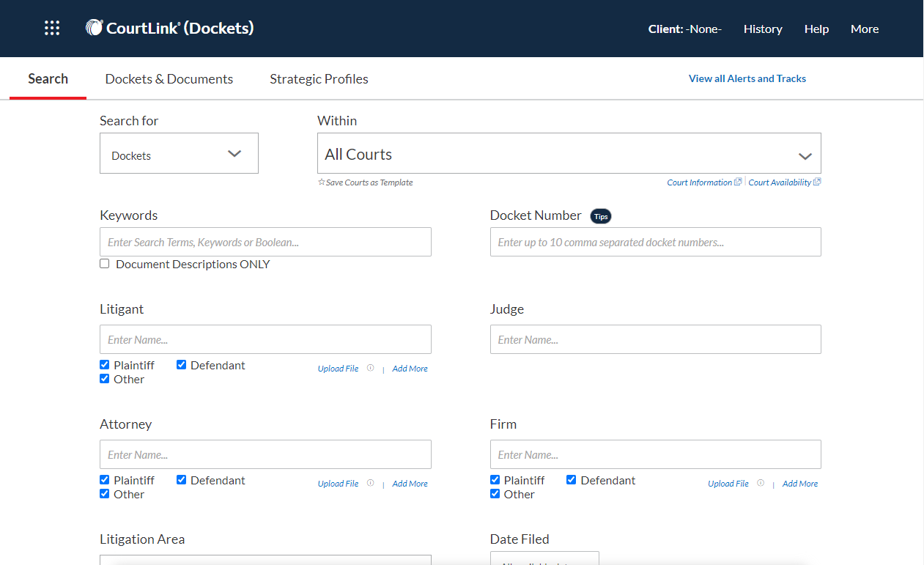Open the Date Filed dropdown

(x=544, y=560)
